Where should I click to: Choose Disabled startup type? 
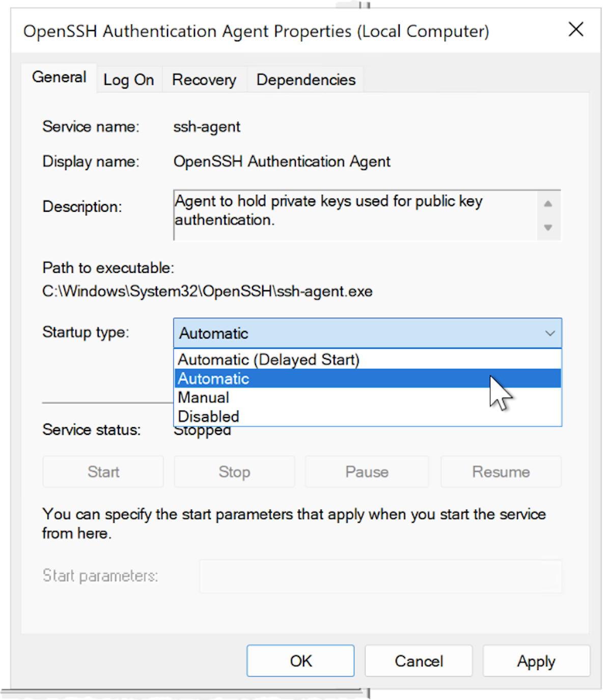click(368, 416)
